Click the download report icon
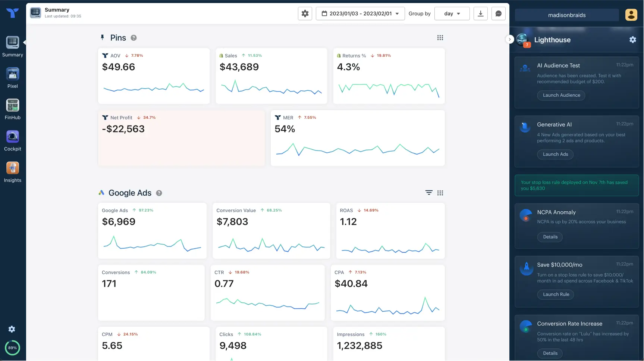The image size is (644, 361). [x=481, y=13]
